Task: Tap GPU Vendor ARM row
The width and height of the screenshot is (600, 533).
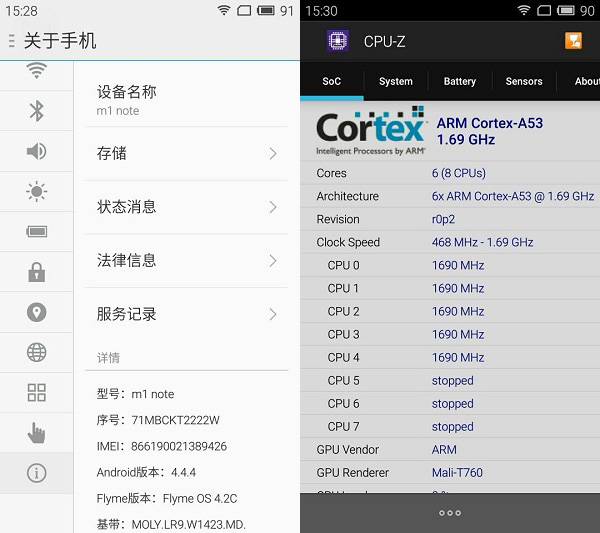Action: click(450, 450)
